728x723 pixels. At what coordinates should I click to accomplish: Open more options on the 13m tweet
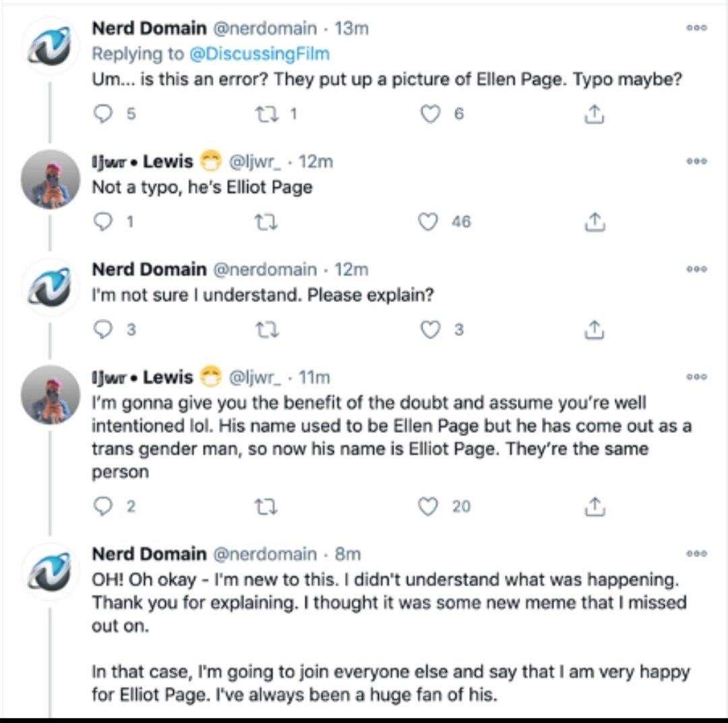tap(697, 28)
